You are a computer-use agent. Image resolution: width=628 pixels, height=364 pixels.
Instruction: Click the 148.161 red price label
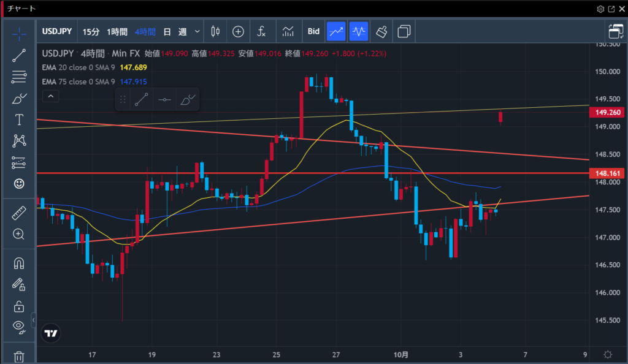[x=606, y=173]
